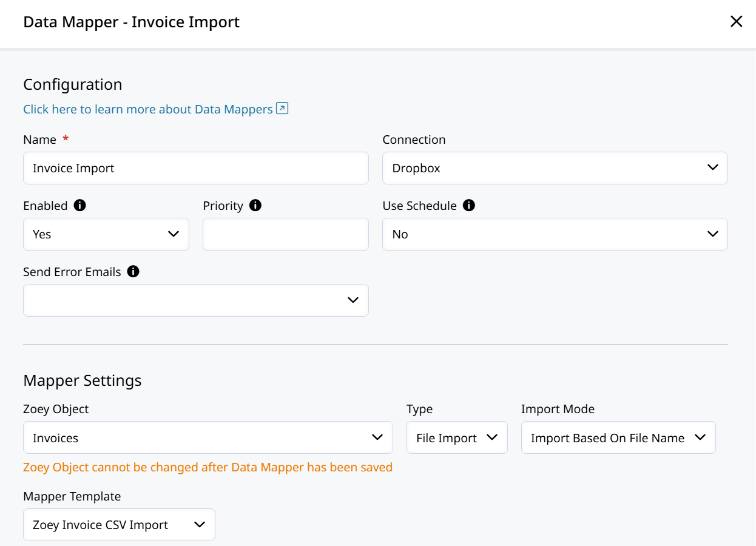Open the Zoey Object dropdown showing Invoices
The height and width of the screenshot is (546, 756).
pos(208,438)
